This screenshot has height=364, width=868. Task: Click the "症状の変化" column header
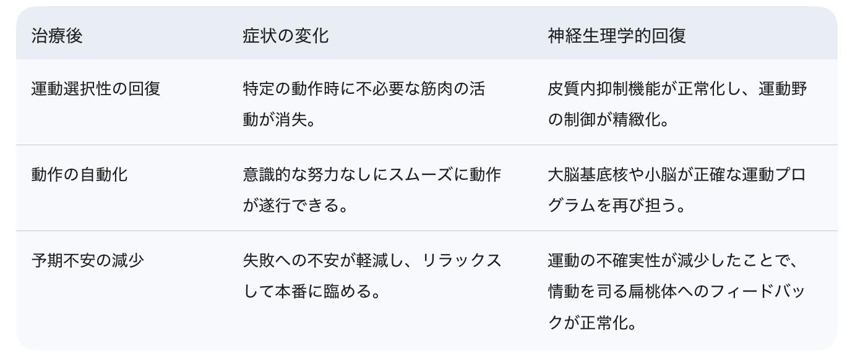click(x=285, y=36)
